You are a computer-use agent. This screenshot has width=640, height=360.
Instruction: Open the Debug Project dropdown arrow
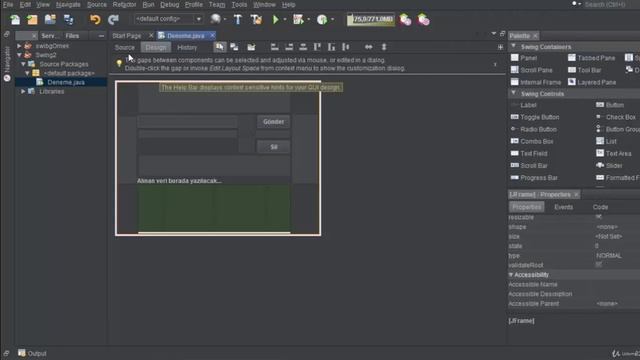point(308,19)
